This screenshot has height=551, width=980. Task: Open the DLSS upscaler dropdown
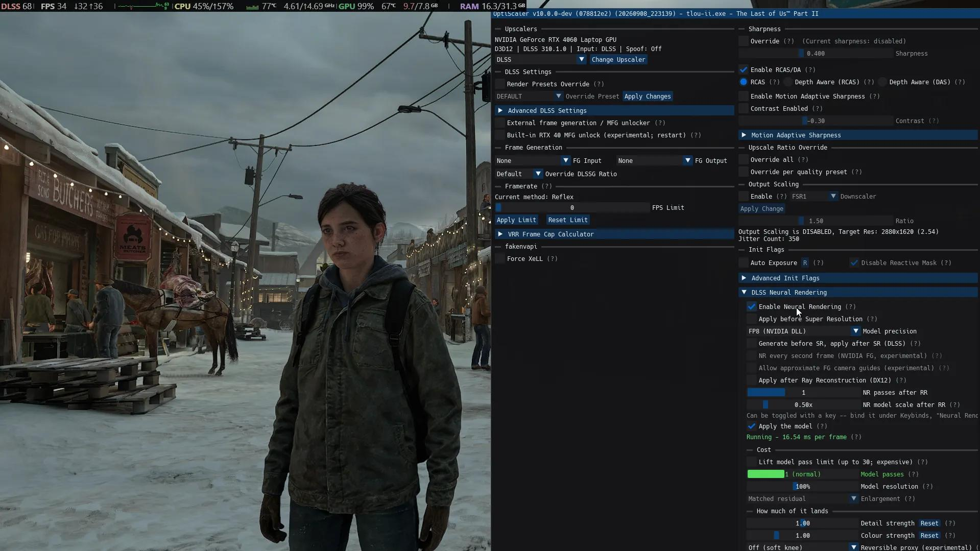coord(540,60)
